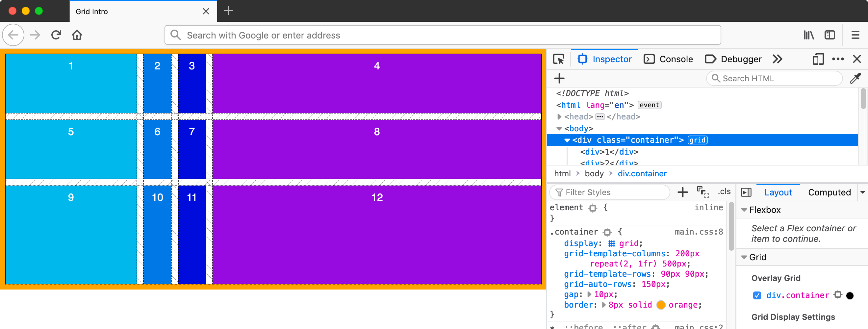Click the home button in toolbar
This screenshot has width=868, height=329.
tap(77, 35)
